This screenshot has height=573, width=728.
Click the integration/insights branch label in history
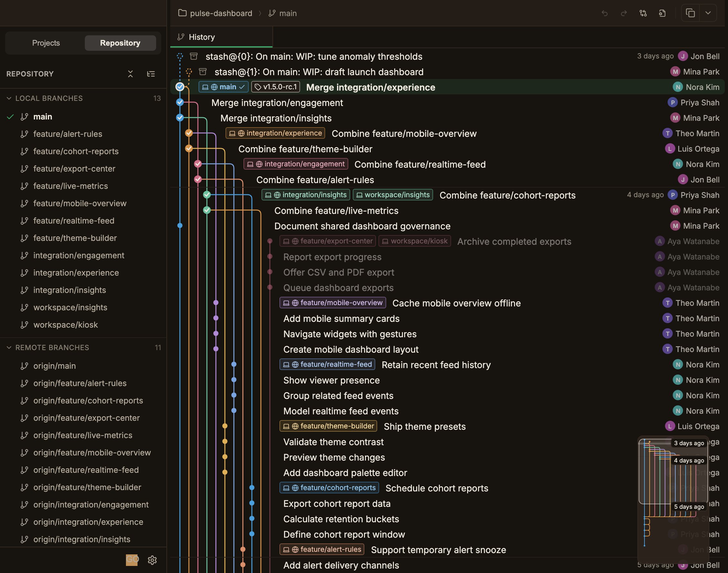pos(306,195)
